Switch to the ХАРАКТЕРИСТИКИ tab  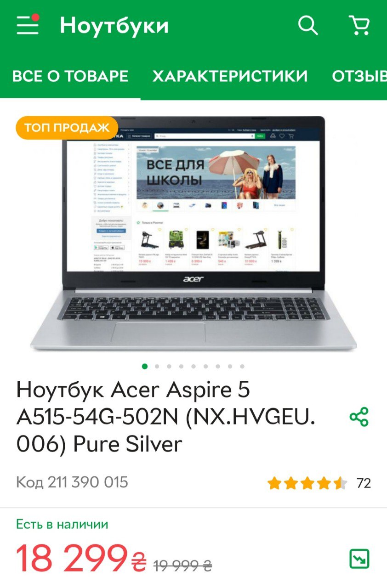230,76
